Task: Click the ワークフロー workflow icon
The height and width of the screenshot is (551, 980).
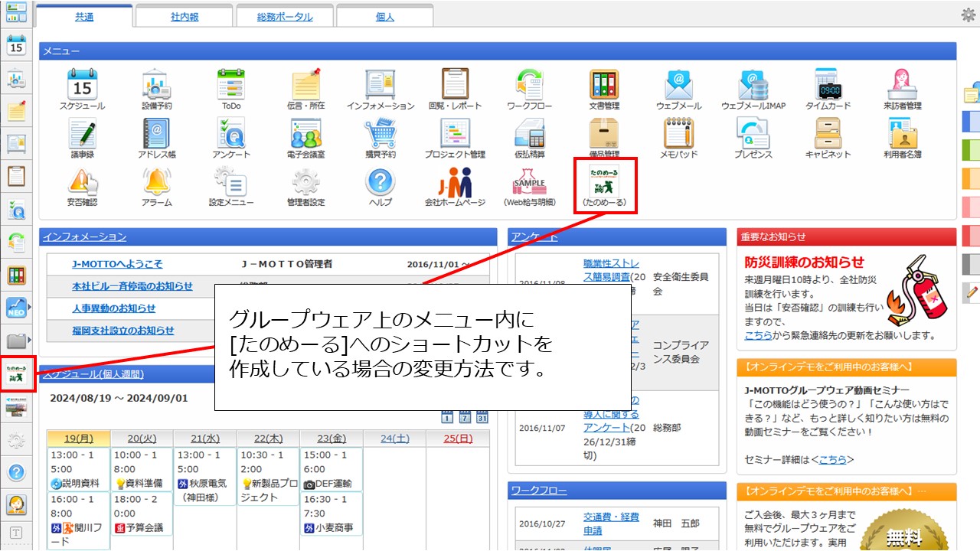Action: pyautogui.click(x=530, y=86)
